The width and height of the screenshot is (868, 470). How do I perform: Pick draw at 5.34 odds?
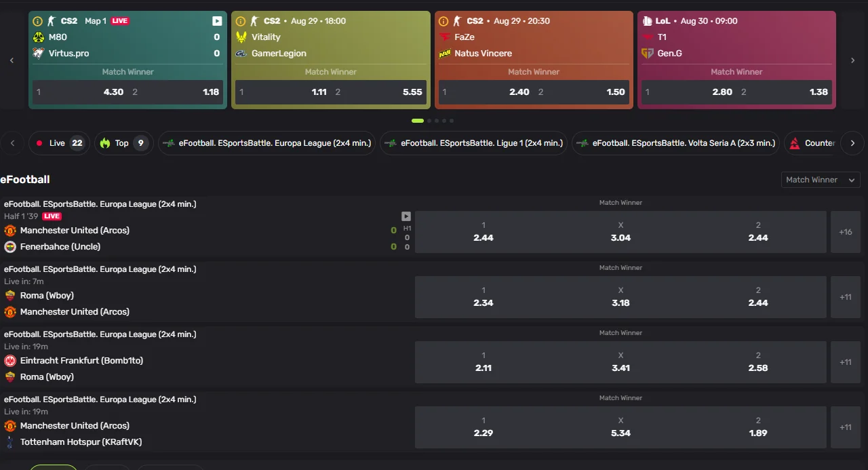click(x=620, y=427)
